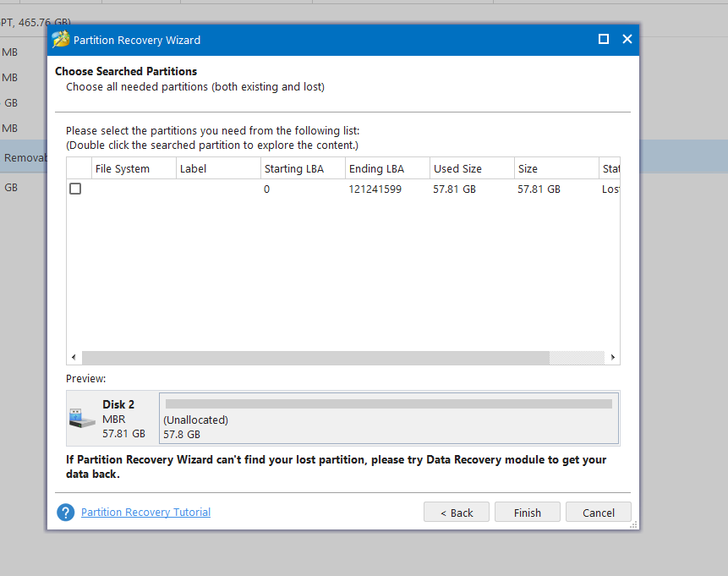Click Finish to complete the wizard
Image resolution: width=728 pixels, height=576 pixels.
point(527,513)
